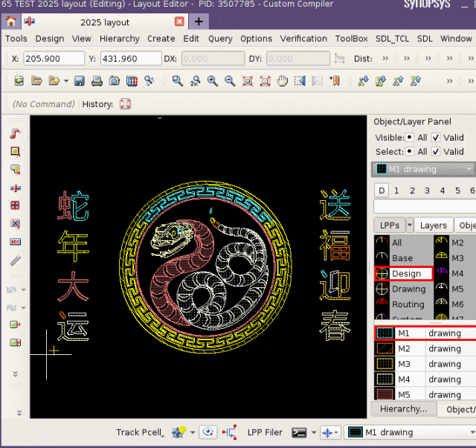Click the M5 drawing color swatch
Viewport: 476px width, 448px height.
coord(385,394)
